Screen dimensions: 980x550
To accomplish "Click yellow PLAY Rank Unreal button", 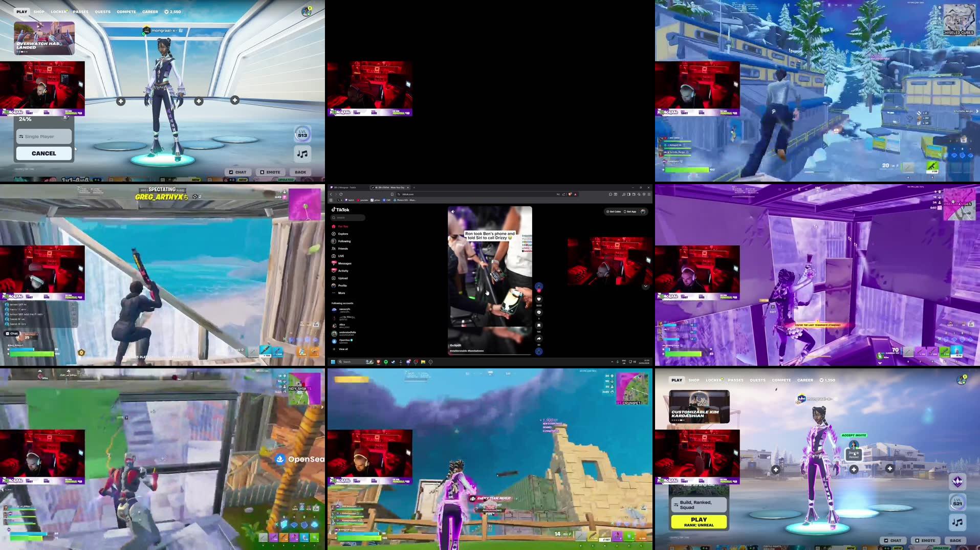I will (699, 522).
